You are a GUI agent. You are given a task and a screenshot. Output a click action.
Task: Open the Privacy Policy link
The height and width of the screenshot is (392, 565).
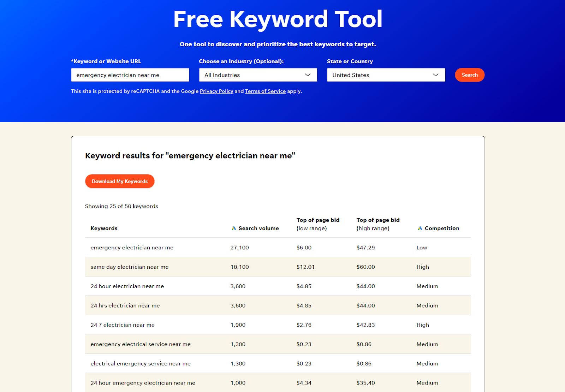[216, 91]
